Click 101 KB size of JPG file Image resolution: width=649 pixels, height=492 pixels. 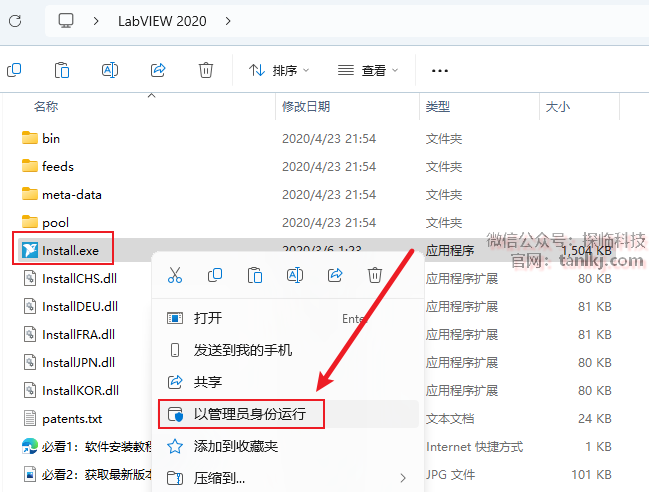pos(591,475)
